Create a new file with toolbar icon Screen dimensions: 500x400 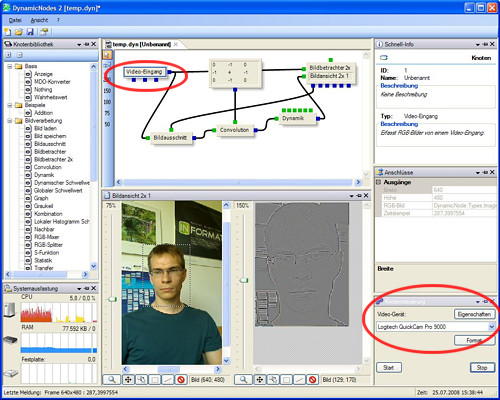[7, 32]
